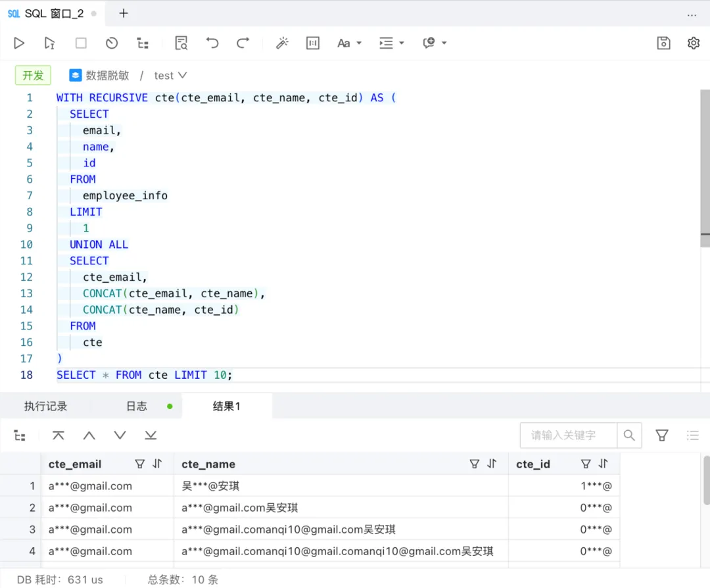Image resolution: width=710 pixels, height=588 pixels.
Task: Open the comment bubble dropdown
Action: coord(435,43)
